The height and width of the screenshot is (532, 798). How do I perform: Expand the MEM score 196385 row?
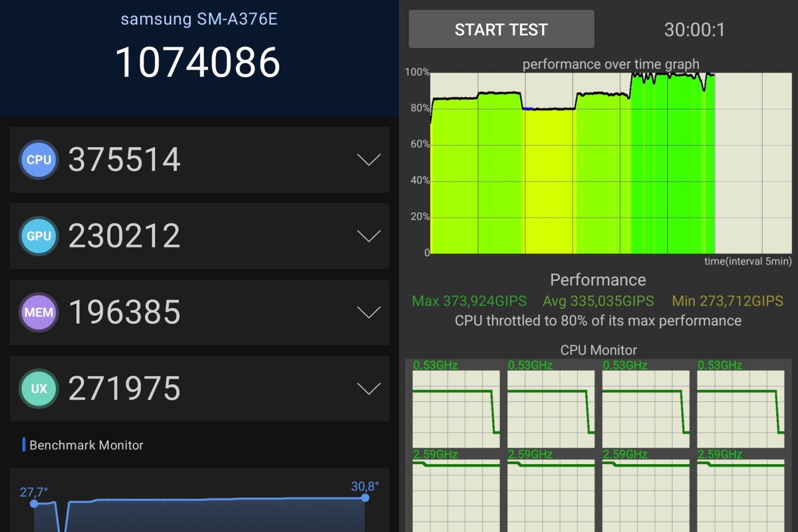point(368,313)
